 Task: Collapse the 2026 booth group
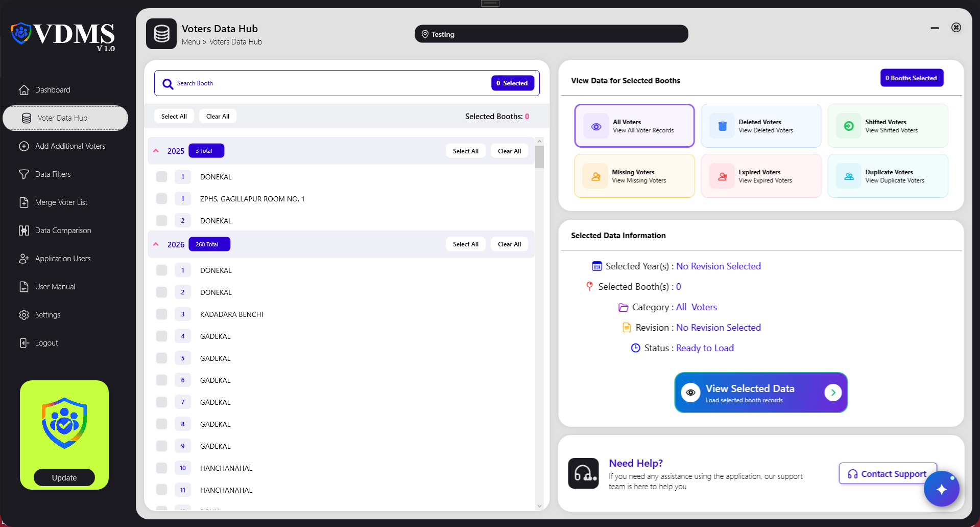[156, 244]
